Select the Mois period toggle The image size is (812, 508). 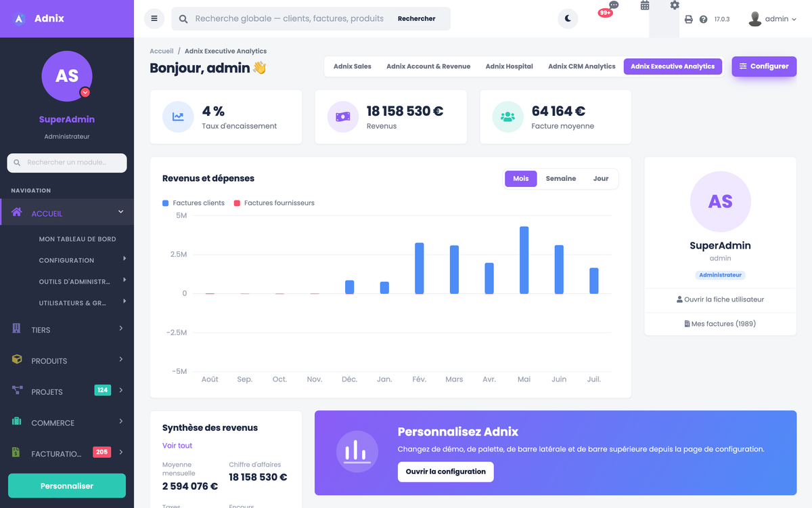pos(521,179)
